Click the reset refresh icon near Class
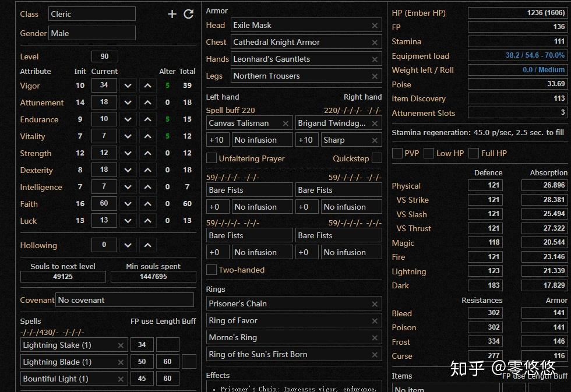Viewport: 571px width, 392px height. 188,14
